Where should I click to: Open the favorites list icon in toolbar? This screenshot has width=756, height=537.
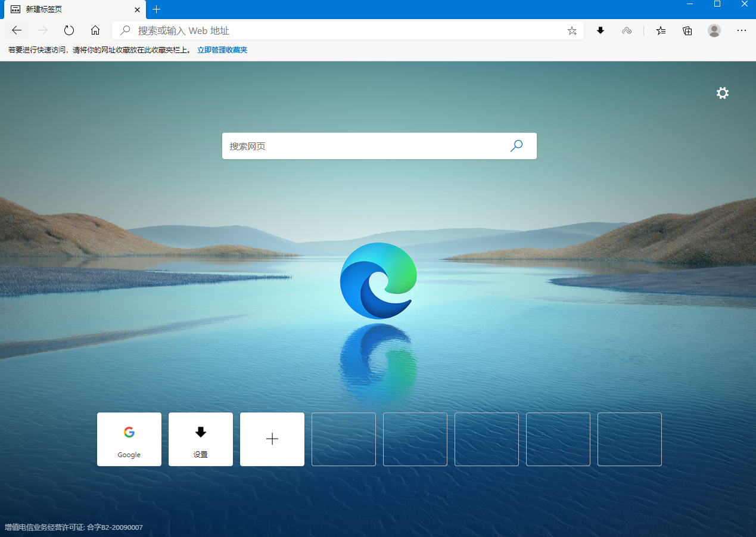pyautogui.click(x=661, y=30)
